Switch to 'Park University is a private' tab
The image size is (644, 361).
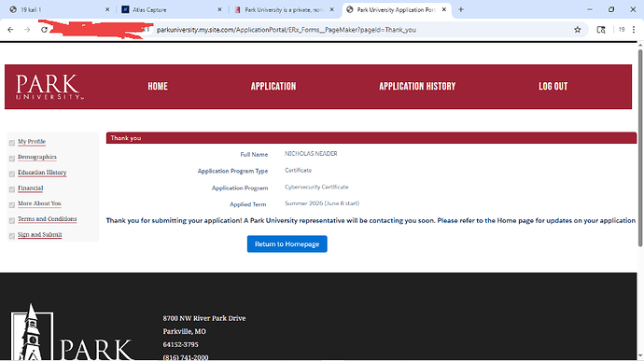(284, 9)
